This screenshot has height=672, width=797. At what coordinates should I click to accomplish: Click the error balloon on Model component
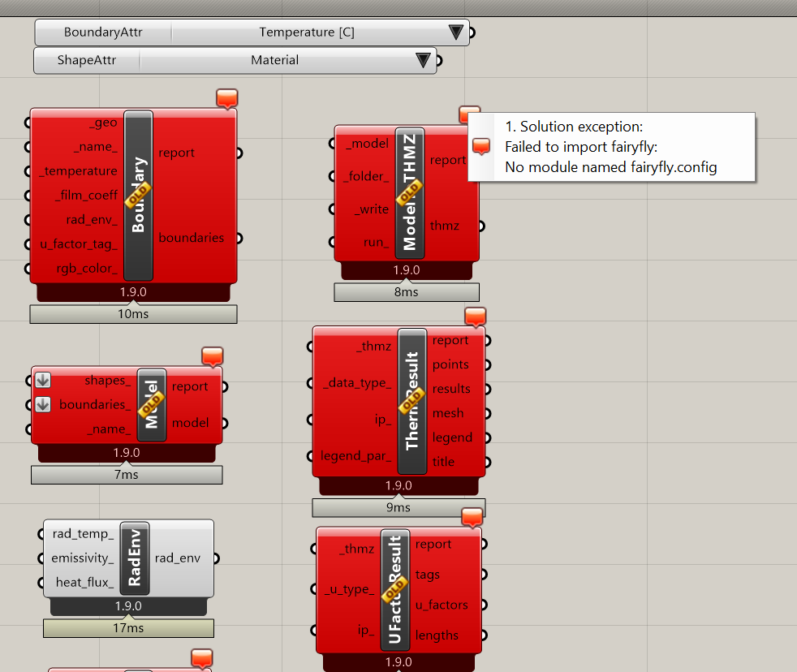pyautogui.click(x=212, y=356)
